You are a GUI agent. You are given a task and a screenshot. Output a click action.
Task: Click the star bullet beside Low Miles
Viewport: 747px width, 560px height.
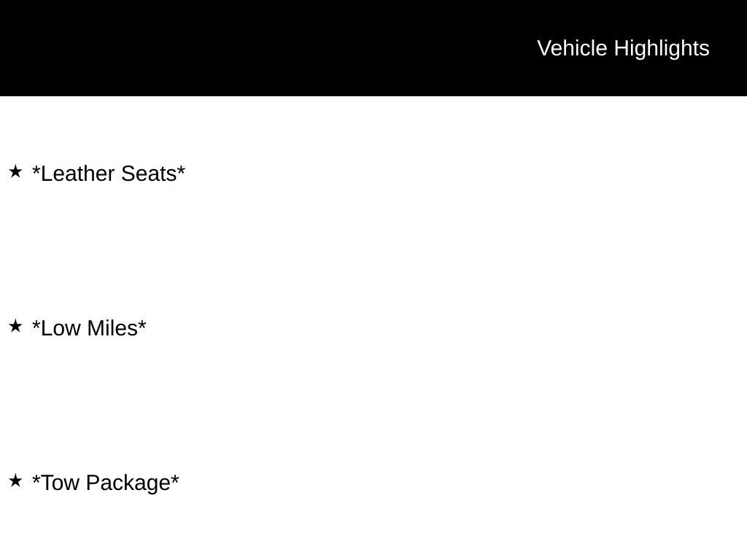point(16,326)
